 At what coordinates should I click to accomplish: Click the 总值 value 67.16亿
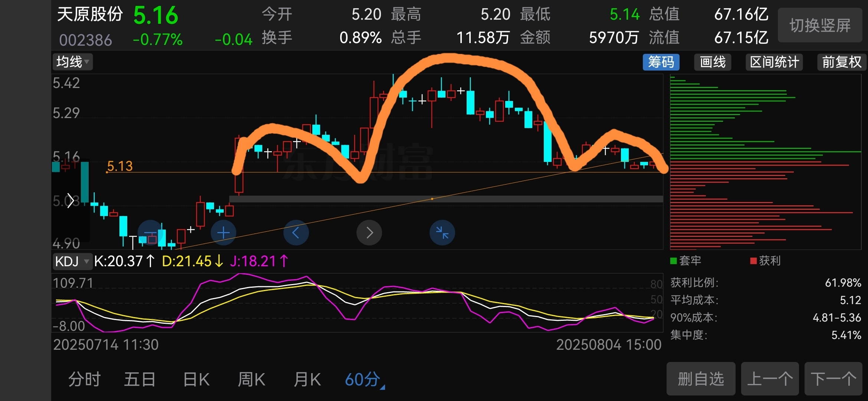tap(742, 14)
